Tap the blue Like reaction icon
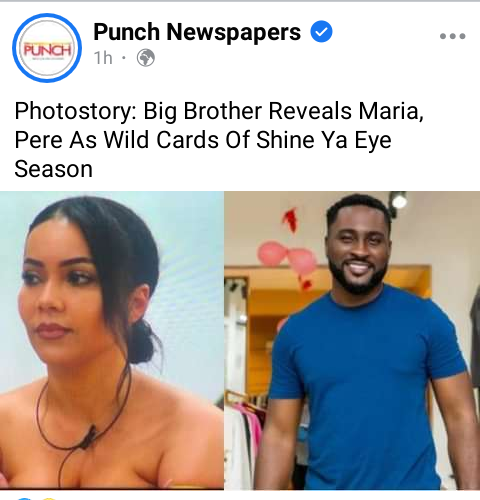This screenshot has height=500, width=480. point(23,499)
